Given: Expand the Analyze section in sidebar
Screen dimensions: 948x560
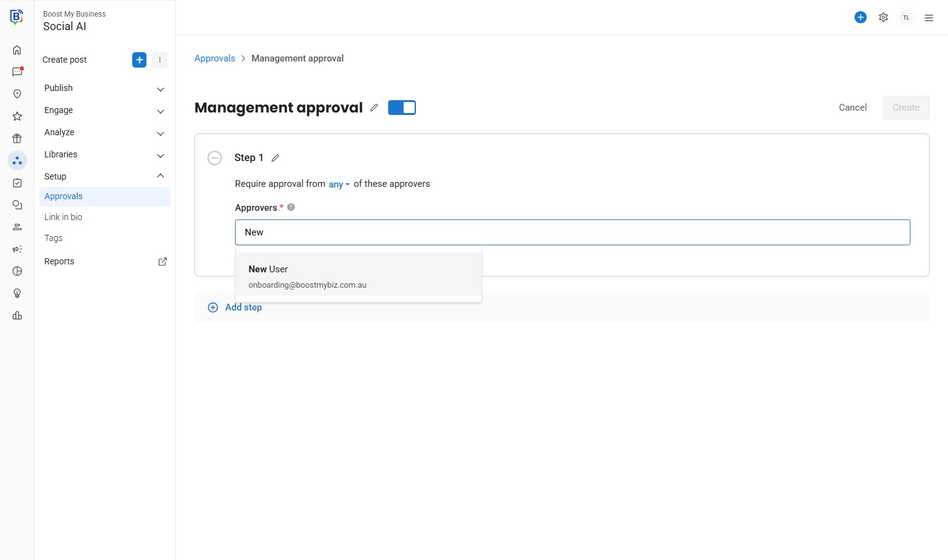Looking at the screenshot, I should [x=103, y=133].
